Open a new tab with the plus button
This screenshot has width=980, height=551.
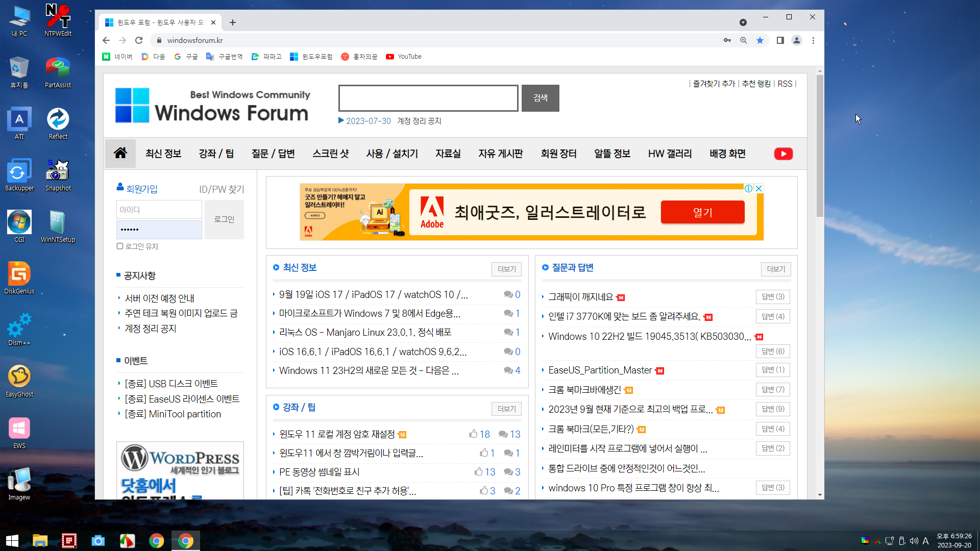tap(233, 22)
